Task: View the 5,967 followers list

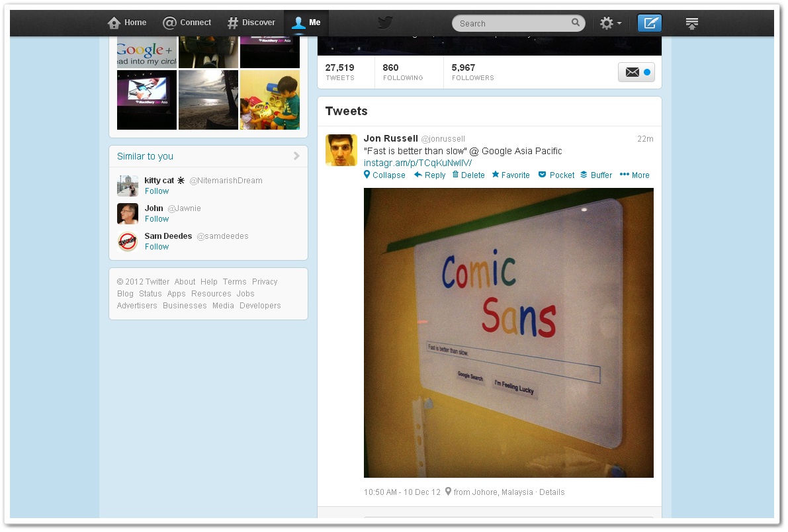Action: click(x=473, y=72)
